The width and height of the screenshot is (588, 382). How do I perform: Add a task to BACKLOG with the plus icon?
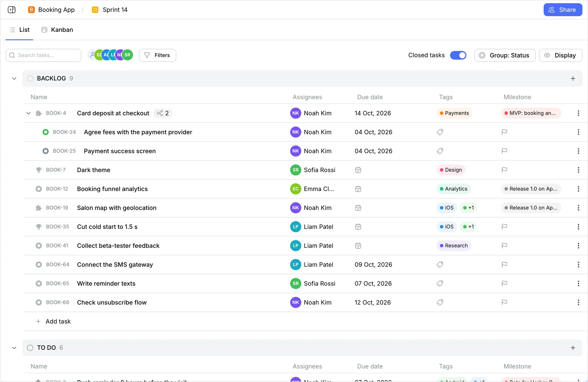pos(573,79)
